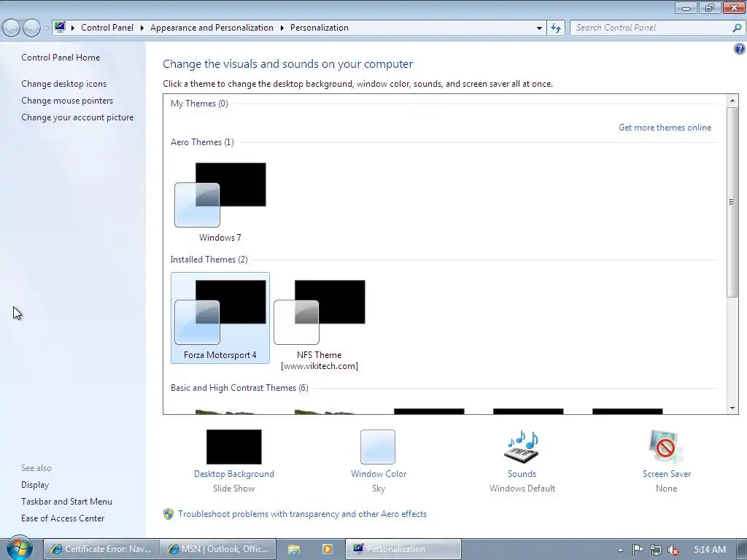Expand the arrow after Control Panel breadcrumb
This screenshot has height=560, width=747.
coord(142,28)
